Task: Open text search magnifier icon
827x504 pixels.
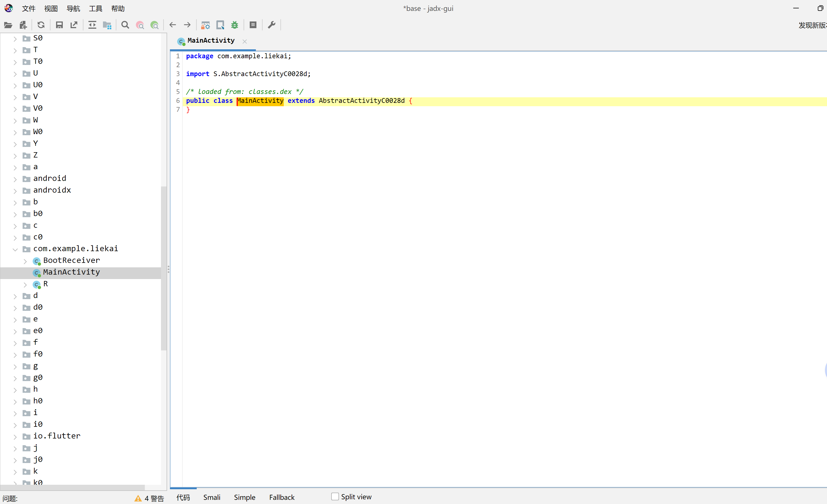Action: pyautogui.click(x=125, y=25)
